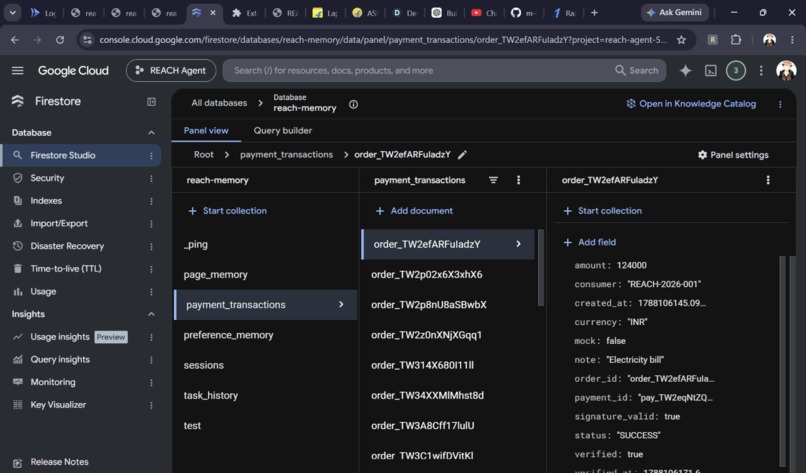Screen dimensions: 806x473
Task: Open Key Visualizer page
Action: pos(58,405)
